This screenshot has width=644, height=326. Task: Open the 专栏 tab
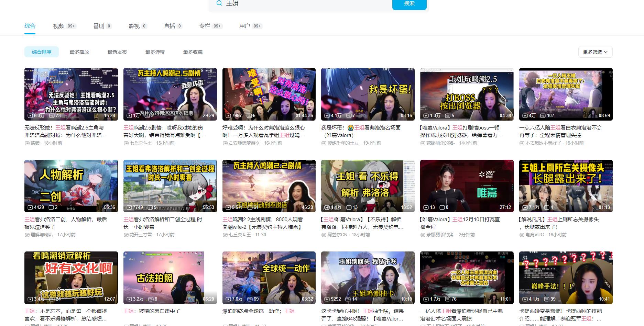(205, 26)
